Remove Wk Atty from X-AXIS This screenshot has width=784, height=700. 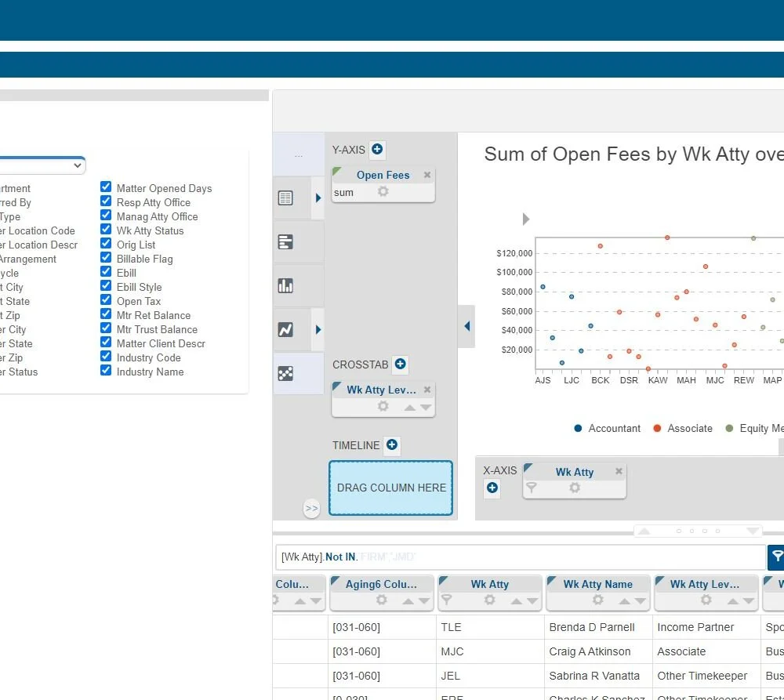tap(619, 471)
